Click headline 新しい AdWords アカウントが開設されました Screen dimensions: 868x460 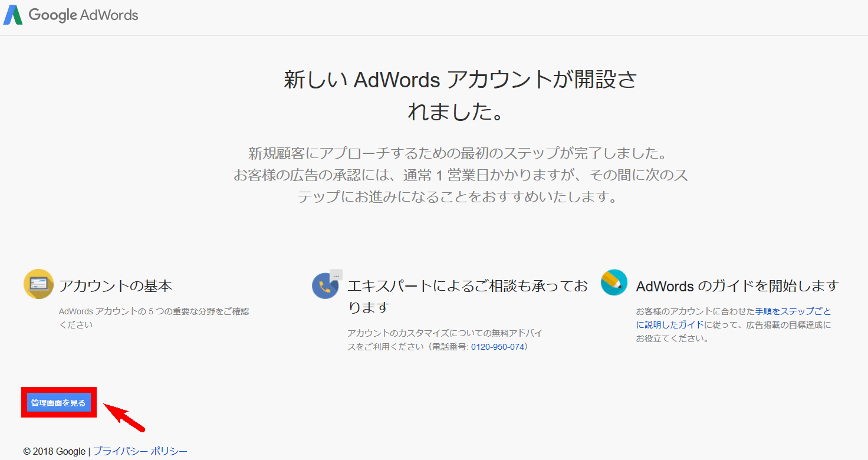coord(461,94)
